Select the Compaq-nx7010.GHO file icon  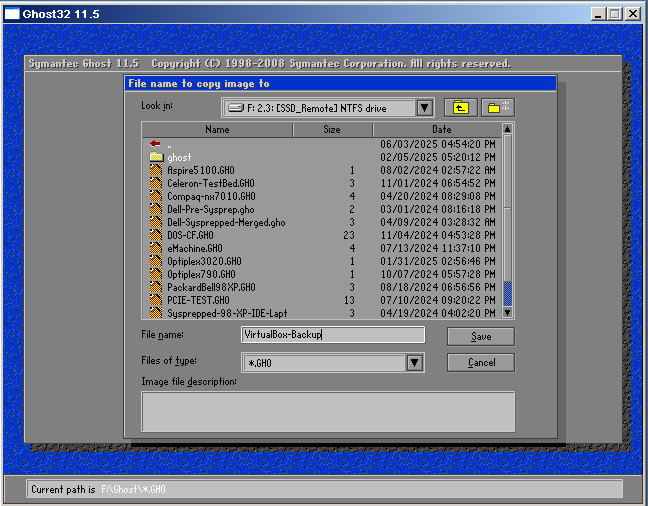coord(156,196)
